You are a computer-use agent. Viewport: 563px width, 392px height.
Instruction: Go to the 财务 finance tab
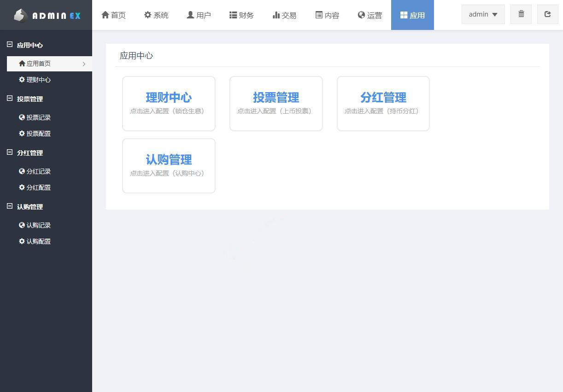click(241, 15)
